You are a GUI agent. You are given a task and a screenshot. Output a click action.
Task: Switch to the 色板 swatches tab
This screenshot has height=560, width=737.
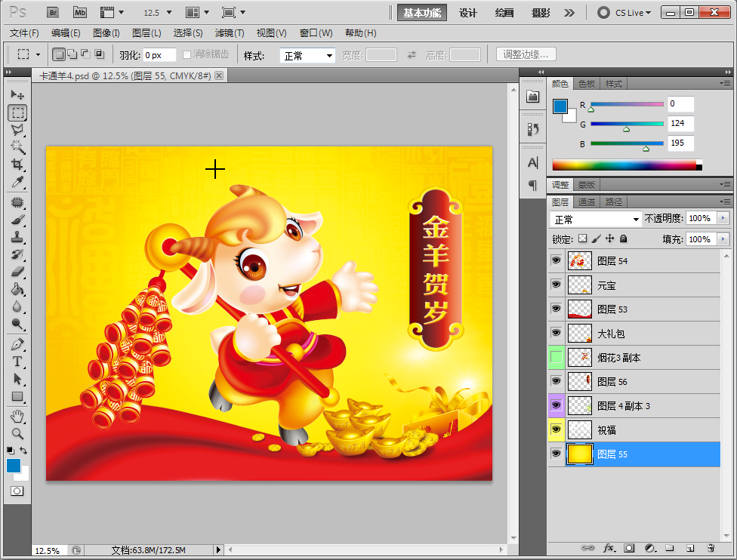tap(586, 84)
